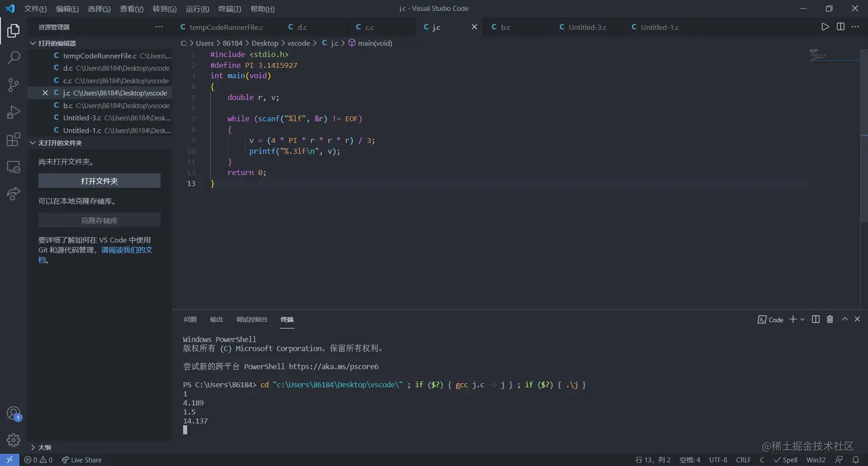Switch to the 问题 panel tab

(x=191, y=319)
